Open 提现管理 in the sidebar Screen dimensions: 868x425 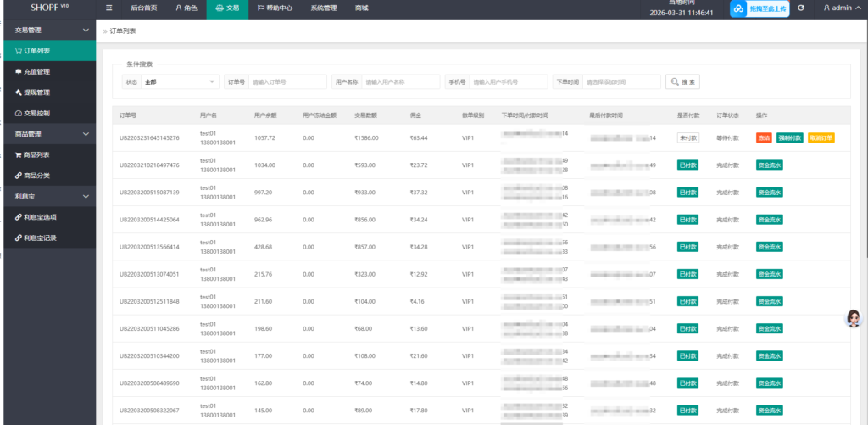(36, 92)
